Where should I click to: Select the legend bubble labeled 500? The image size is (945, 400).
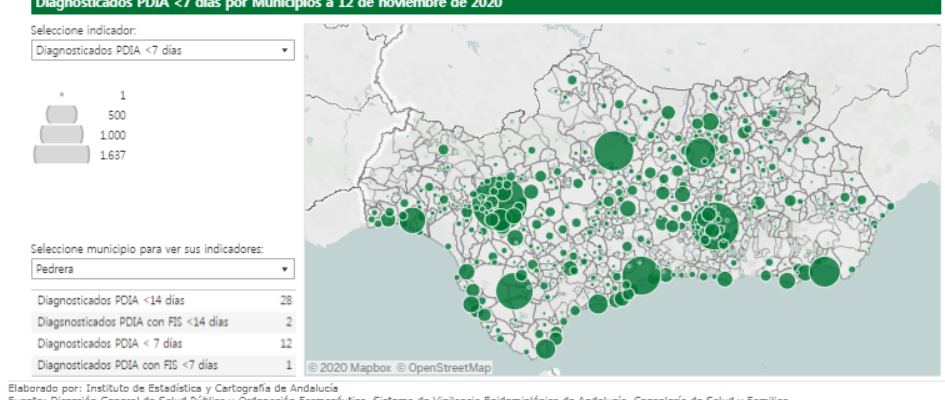pyautogui.click(x=62, y=114)
